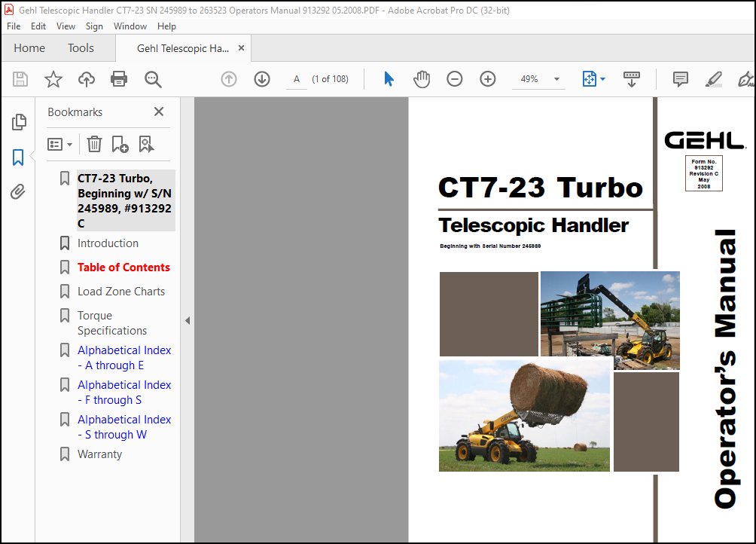Open the Find text magnifier tool

pos(153,79)
